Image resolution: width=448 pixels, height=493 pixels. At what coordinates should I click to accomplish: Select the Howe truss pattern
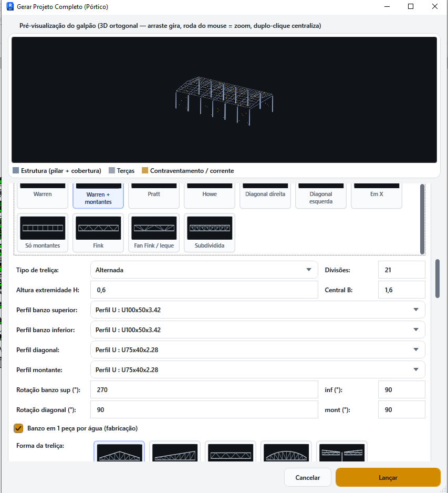pyautogui.click(x=210, y=196)
